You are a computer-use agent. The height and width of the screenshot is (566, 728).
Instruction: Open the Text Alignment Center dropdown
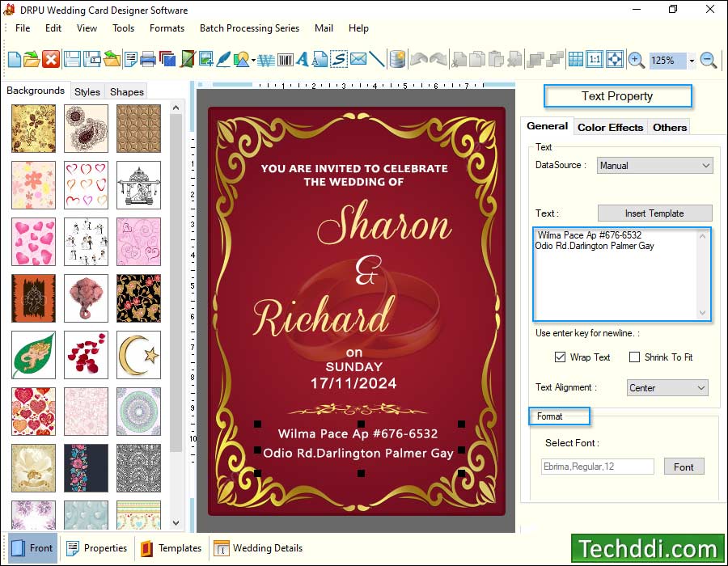667,388
